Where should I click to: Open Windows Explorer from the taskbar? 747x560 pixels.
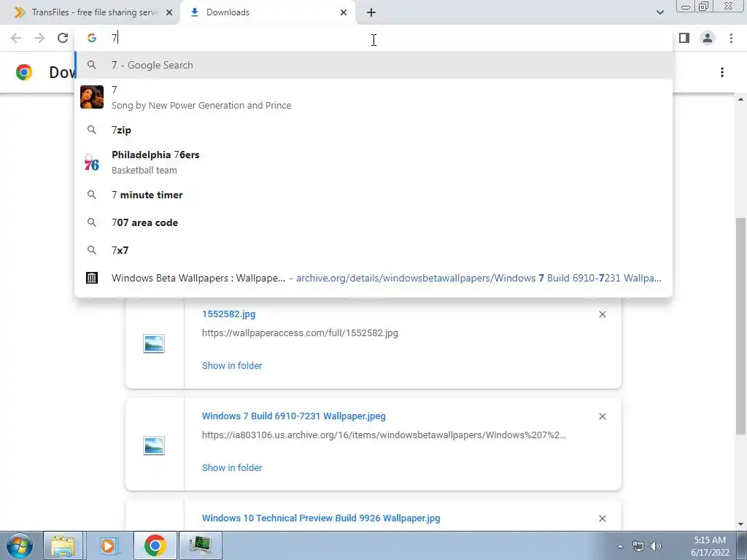point(63,545)
